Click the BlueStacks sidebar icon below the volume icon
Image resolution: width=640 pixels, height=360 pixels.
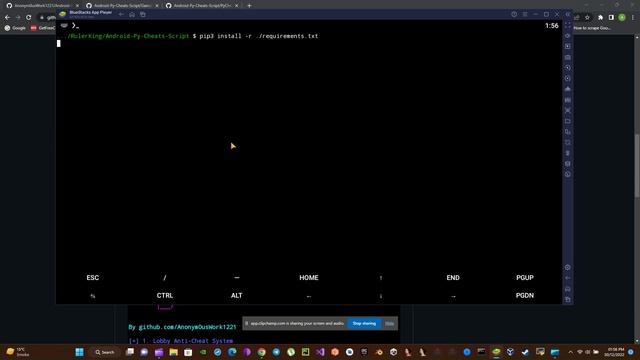568,46
